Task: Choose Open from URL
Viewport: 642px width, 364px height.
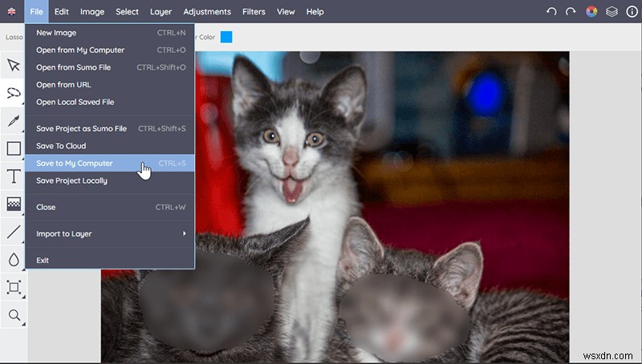Action: point(110,85)
